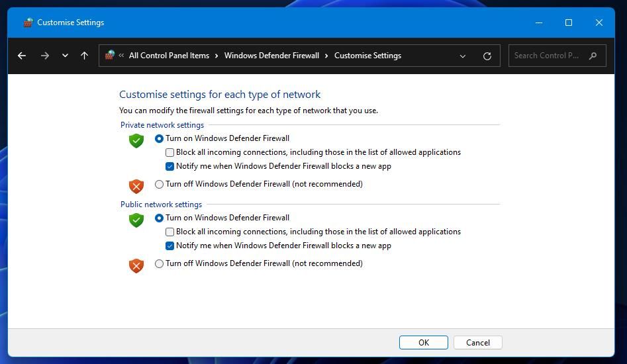Screen dimensions: 627x364
Task: Open the recent locations chevron dropdown
Action: (65, 56)
